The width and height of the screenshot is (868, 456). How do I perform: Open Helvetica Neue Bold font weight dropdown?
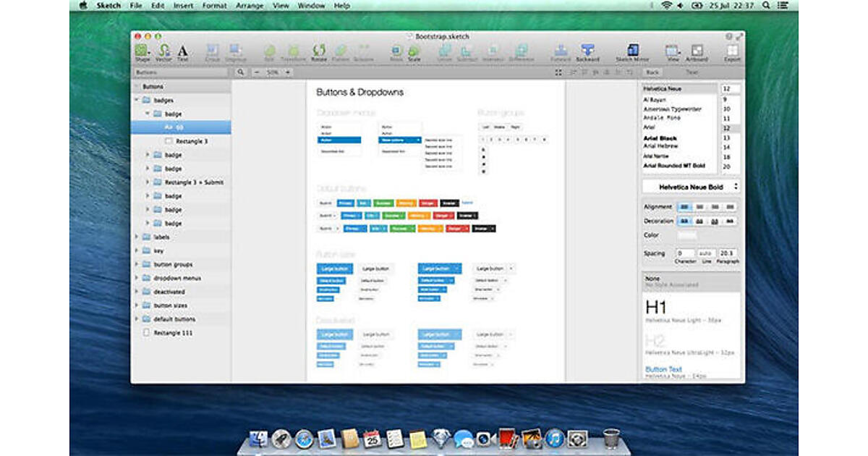coord(691,187)
